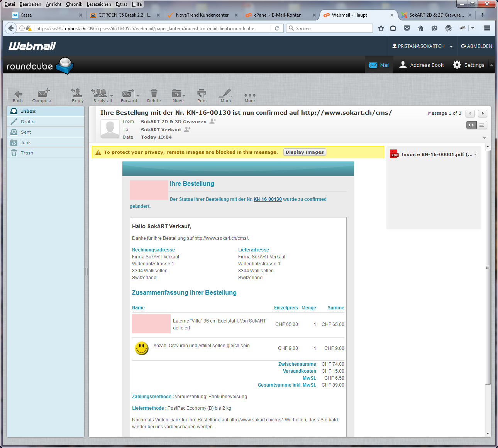Forward this order confirmation email

tap(128, 95)
